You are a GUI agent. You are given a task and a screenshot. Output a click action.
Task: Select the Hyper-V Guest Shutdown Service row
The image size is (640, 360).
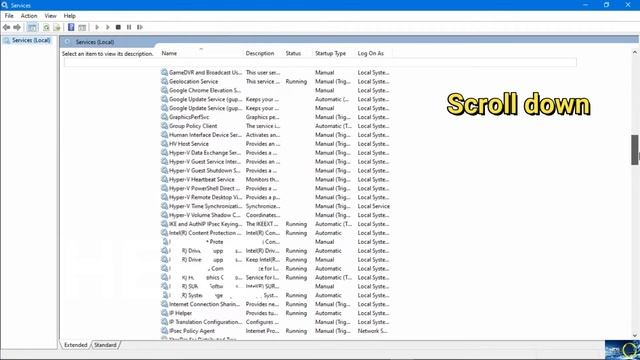276,171
